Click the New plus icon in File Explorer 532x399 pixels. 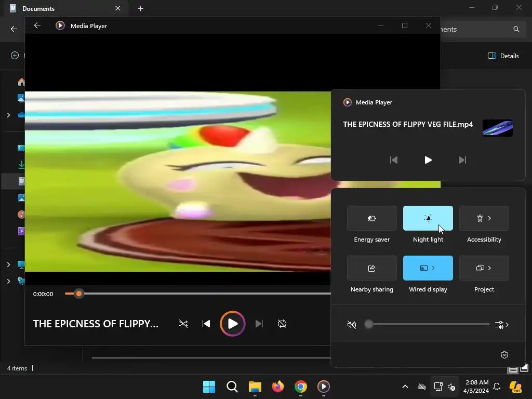coord(15,55)
